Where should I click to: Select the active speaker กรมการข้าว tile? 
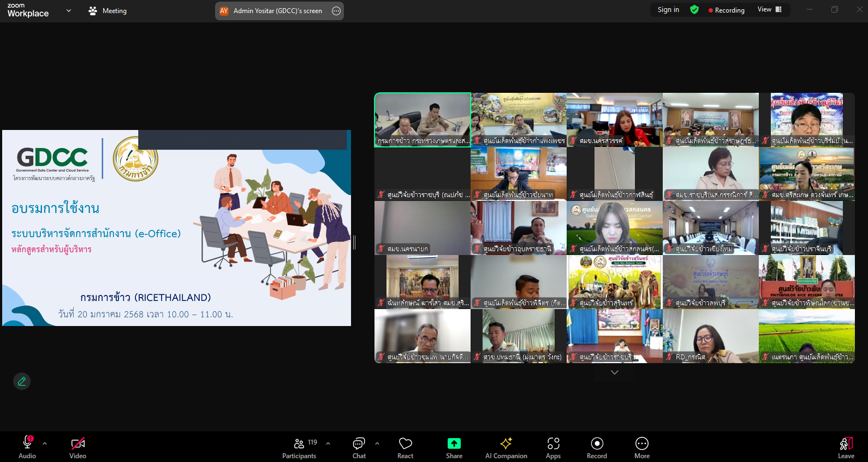tap(423, 120)
